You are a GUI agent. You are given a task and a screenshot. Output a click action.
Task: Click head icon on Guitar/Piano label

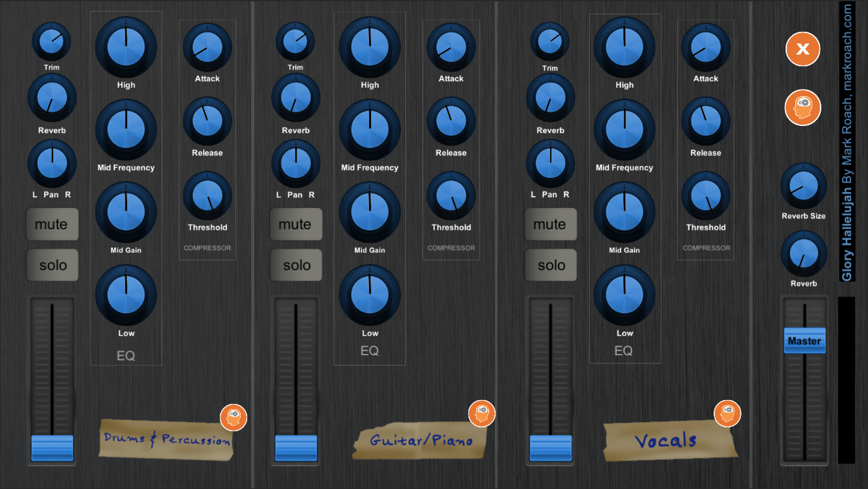click(481, 413)
